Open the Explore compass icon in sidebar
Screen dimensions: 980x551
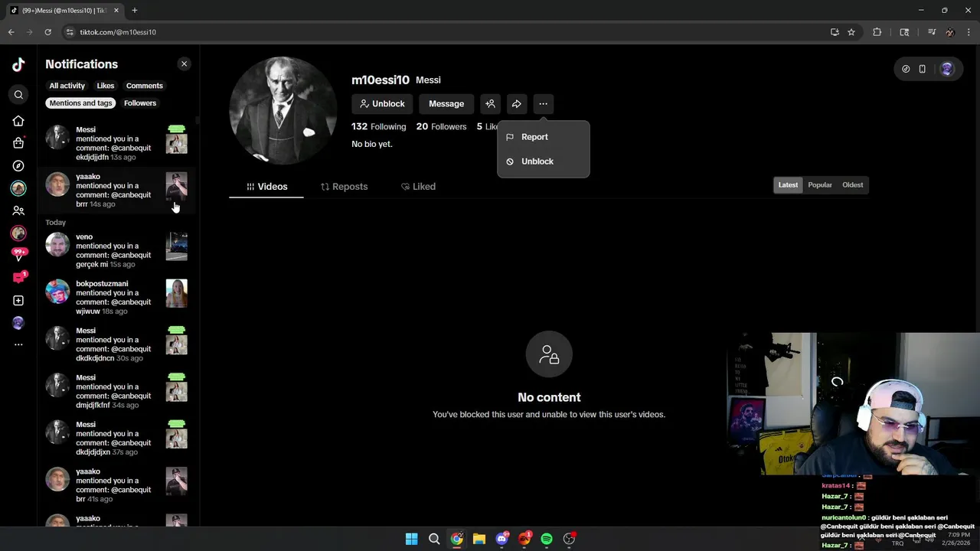pos(18,166)
